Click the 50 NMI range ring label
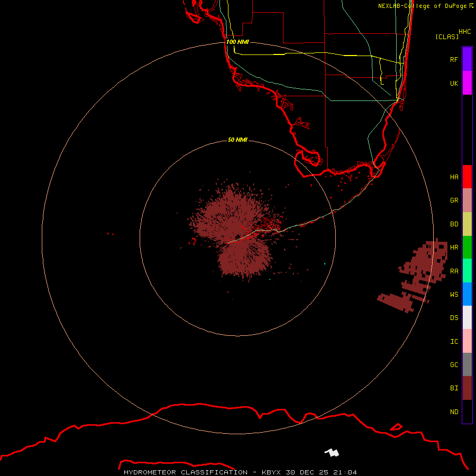Screen dimensions: 476x476 pos(237,140)
